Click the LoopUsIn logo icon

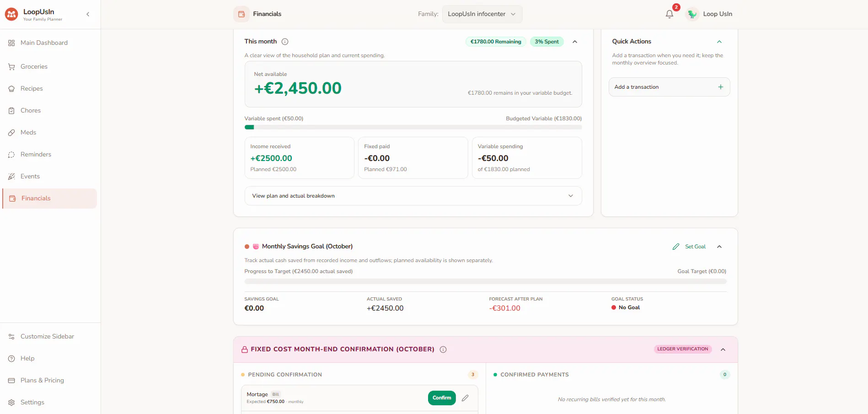[11, 14]
